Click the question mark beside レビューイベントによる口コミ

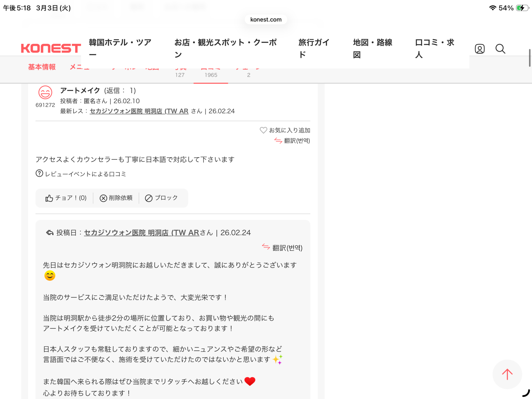pyautogui.click(x=39, y=173)
